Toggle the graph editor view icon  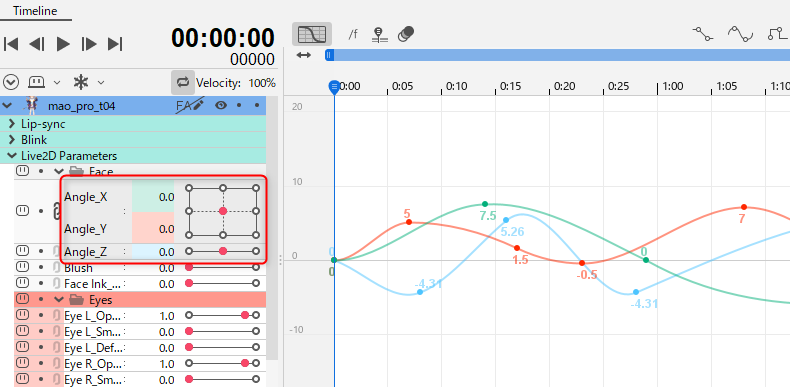tap(312, 34)
